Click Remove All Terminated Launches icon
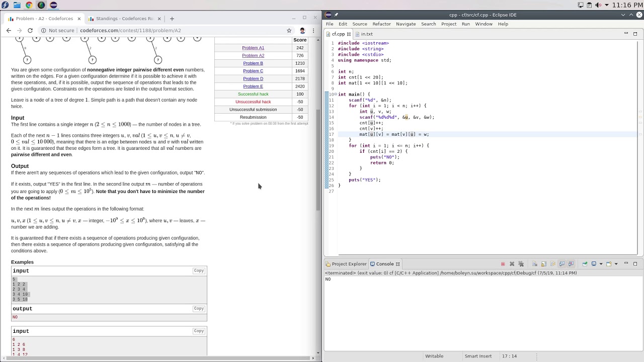 [x=521, y=264]
